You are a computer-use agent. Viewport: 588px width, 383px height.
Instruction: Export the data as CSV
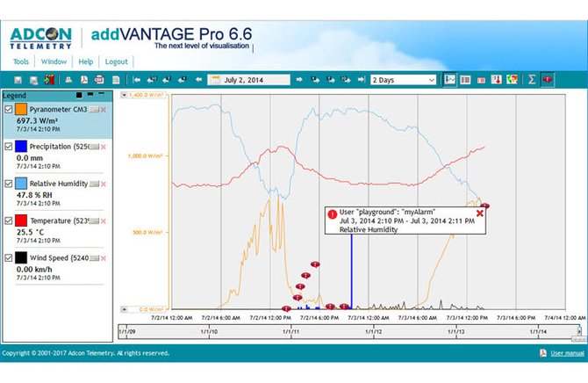(99, 80)
